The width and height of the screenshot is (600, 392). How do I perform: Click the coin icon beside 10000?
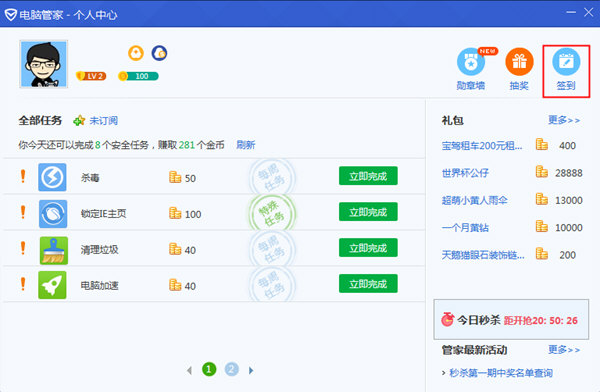click(541, 226)
